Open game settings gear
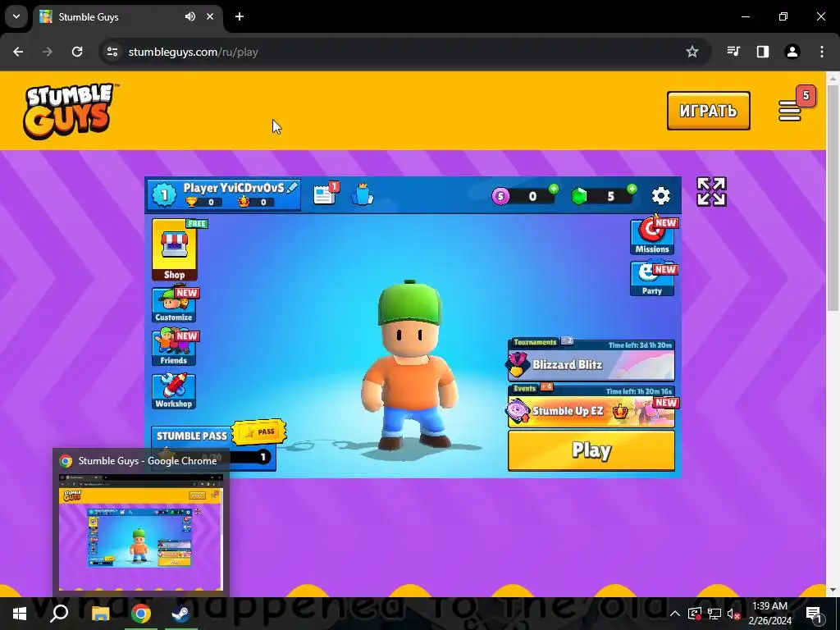Screen dimensions: 840x630 (661, 196)
